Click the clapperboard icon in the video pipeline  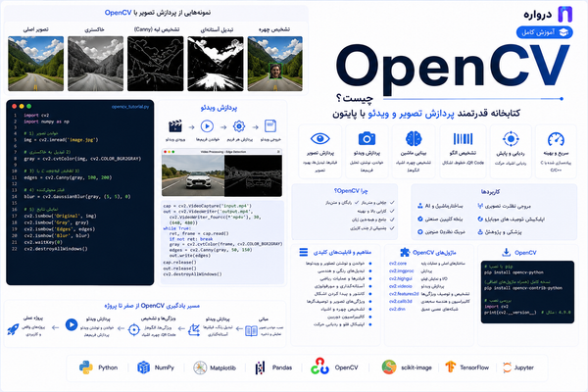click(175, 126)
